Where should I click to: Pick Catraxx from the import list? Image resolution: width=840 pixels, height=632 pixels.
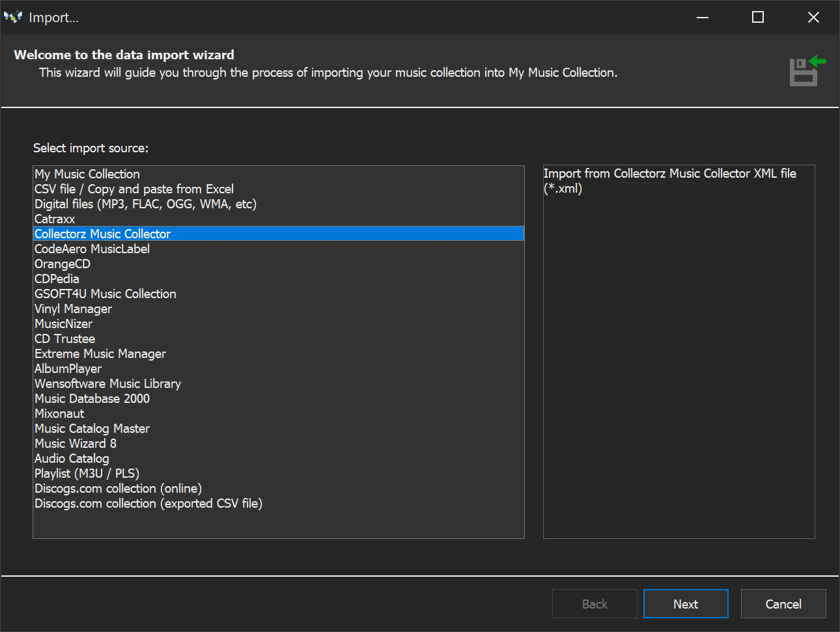tap(55, 219)
